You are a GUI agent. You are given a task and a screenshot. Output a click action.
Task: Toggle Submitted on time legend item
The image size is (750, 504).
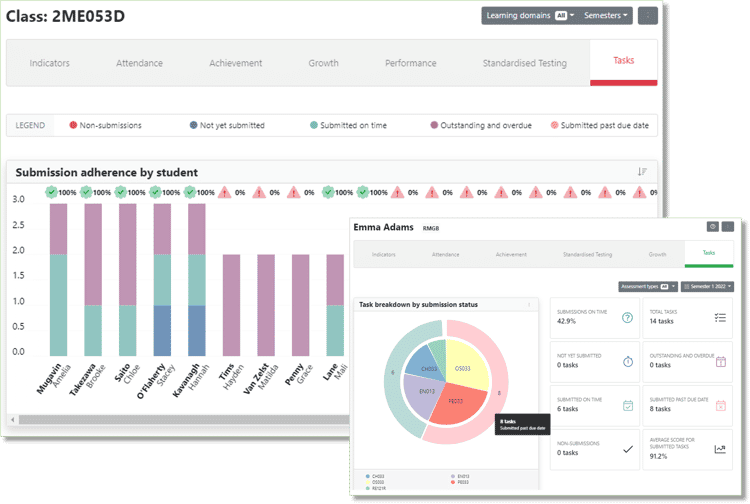[x=348, y=125]
